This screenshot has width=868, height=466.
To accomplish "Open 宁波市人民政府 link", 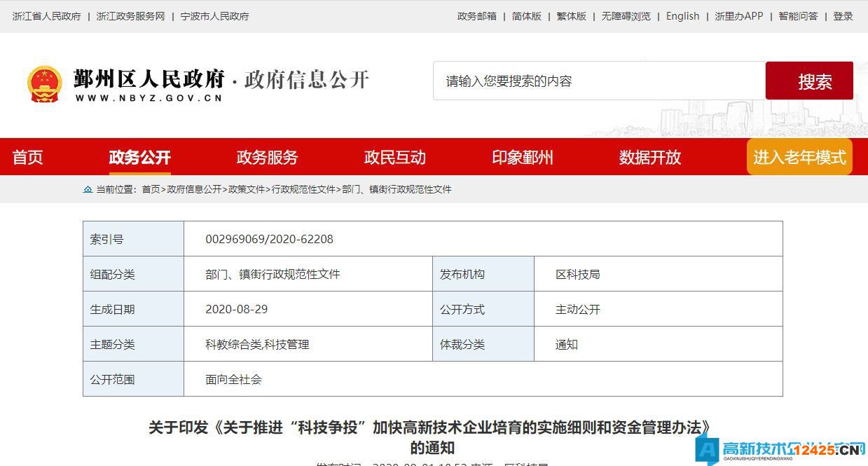I will [214, 16].
